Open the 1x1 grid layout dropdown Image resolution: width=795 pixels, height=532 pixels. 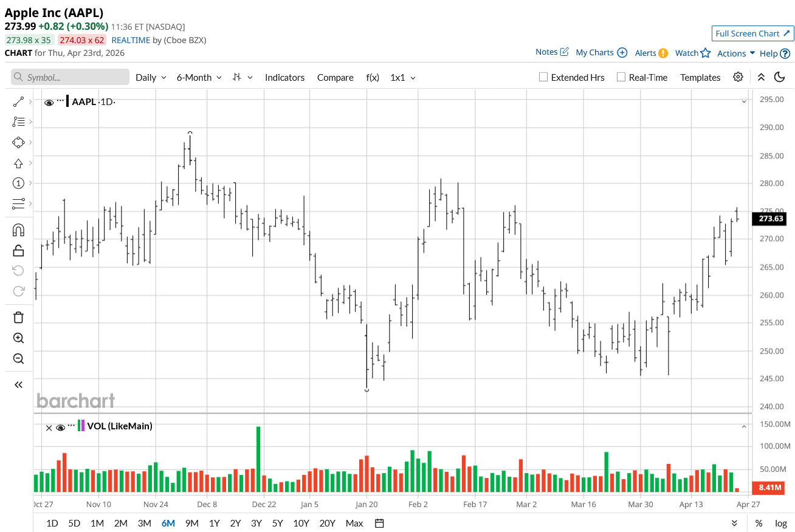click(403, 77)
